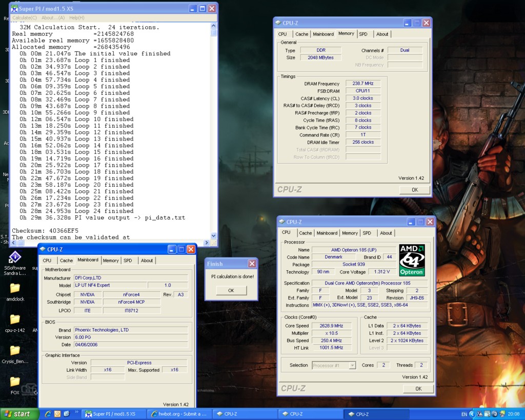Click the EN language indicator
The image size is (525, 420).
464,414
